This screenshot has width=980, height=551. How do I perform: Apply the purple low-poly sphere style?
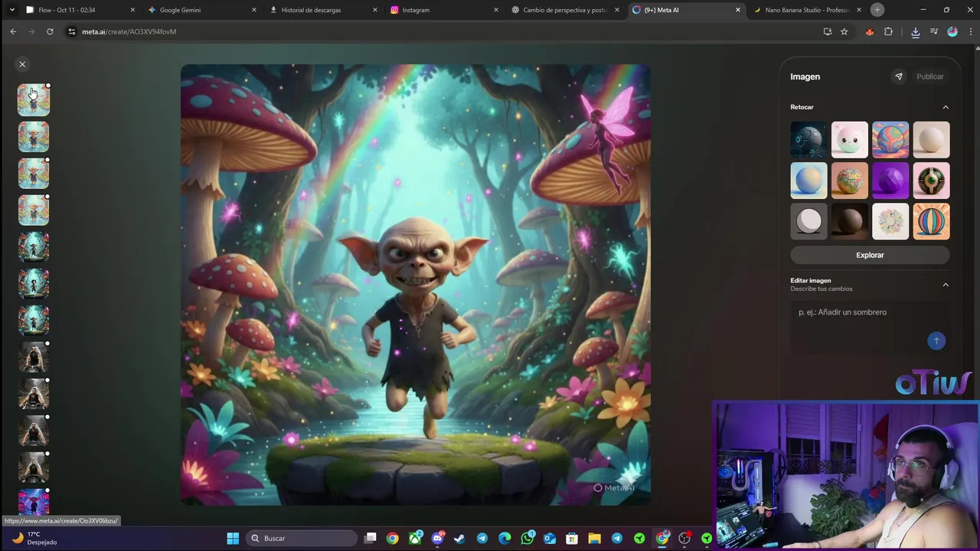click(890, 181)
